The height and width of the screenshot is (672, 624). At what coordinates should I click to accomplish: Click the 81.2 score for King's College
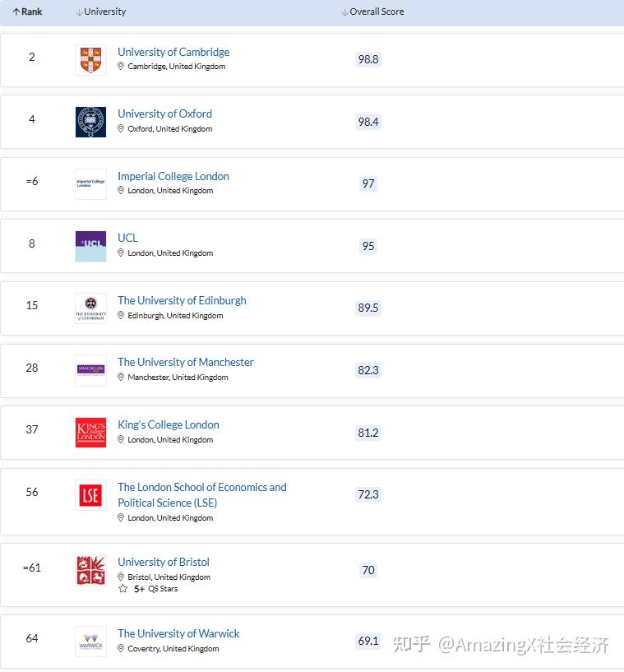point(368,433)
